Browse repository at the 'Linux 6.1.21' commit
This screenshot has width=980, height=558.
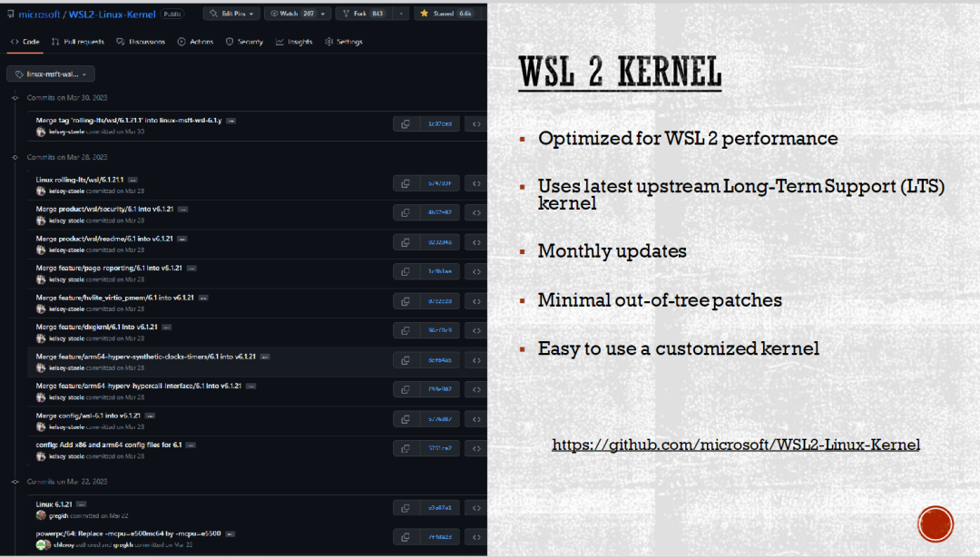(476, 508)
